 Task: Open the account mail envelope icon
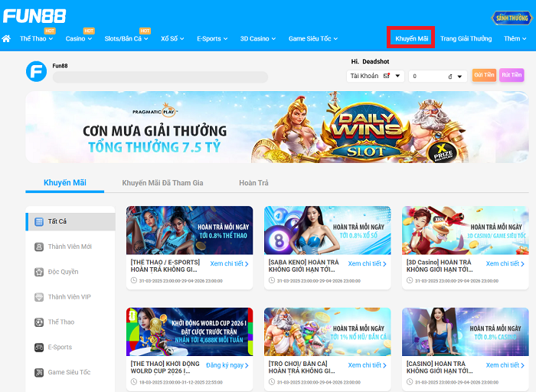(x=387, y=76)
